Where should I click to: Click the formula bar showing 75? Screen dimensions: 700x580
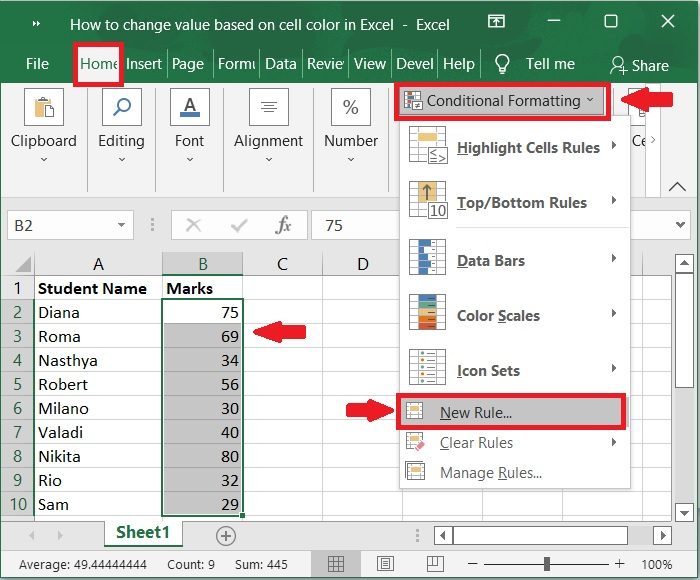pyautogui.click(x=355, y=225)
